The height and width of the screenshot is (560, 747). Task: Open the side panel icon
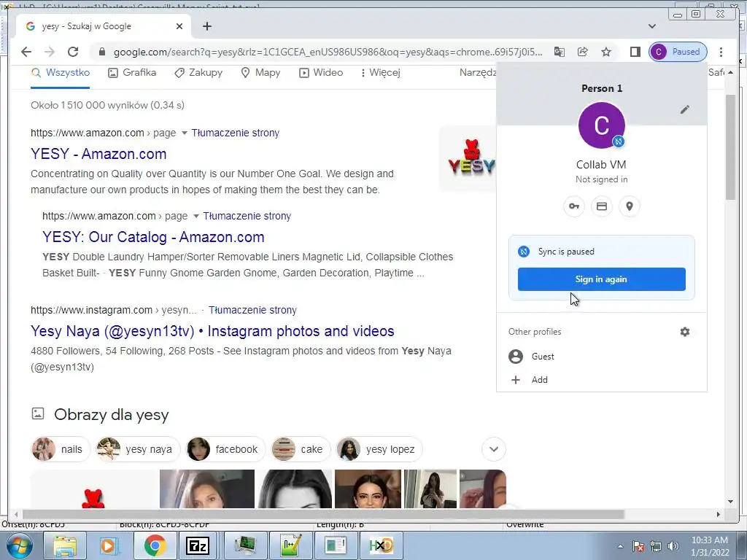[635, 52]
